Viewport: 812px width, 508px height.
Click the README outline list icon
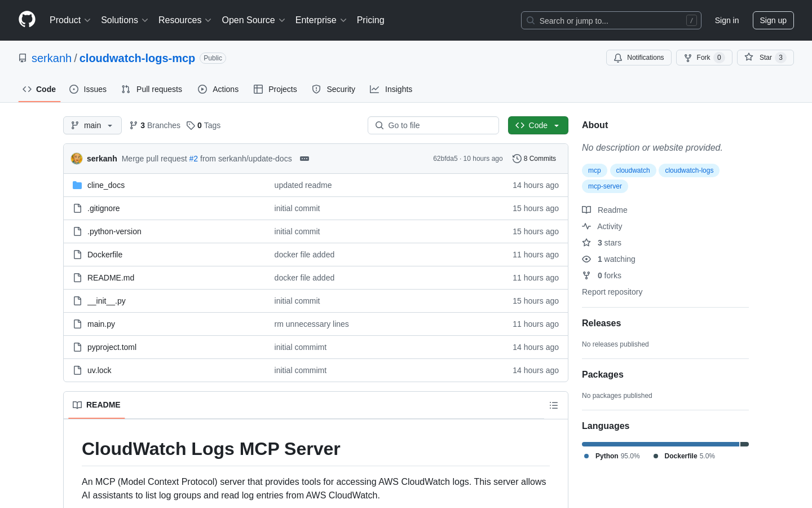(554, 405)
